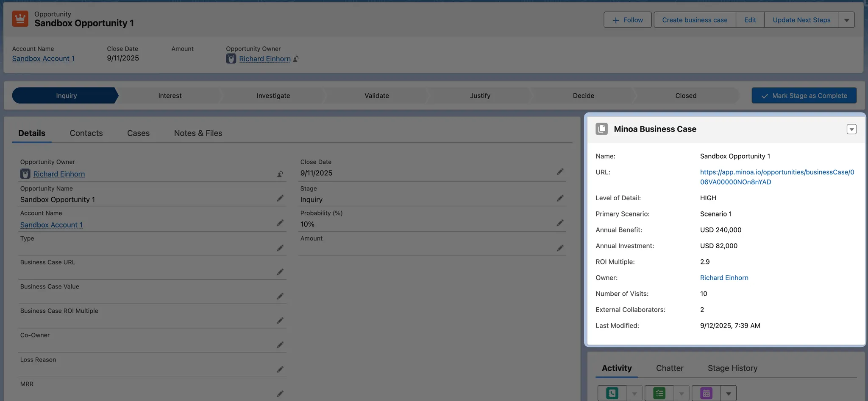Open the Notes & Files tab
The width and height of the screenshot is (868, 401).
tap(198, 133)
